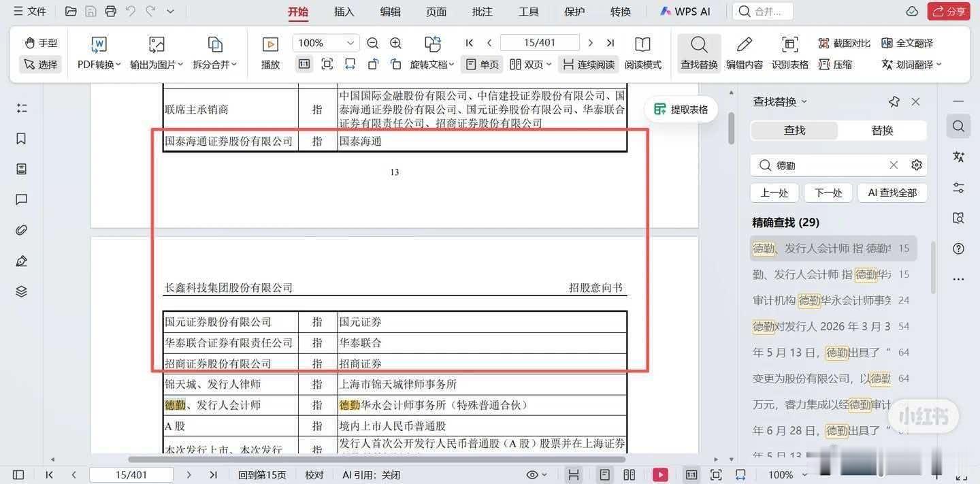The width and height of the screenshot is (980, 484).
Task: Open Find and Replace (查找替换) tool
Action: [699, 53]
